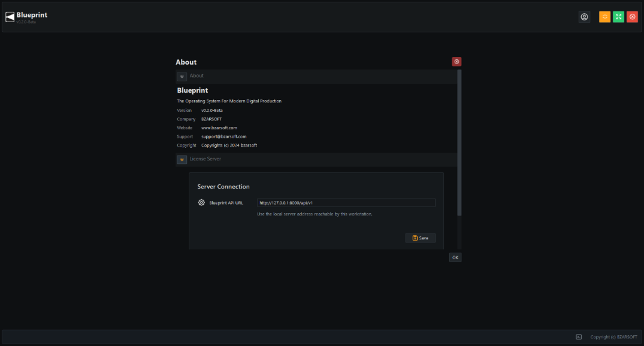Click the Blueprint API URL input field

[346, 203]
